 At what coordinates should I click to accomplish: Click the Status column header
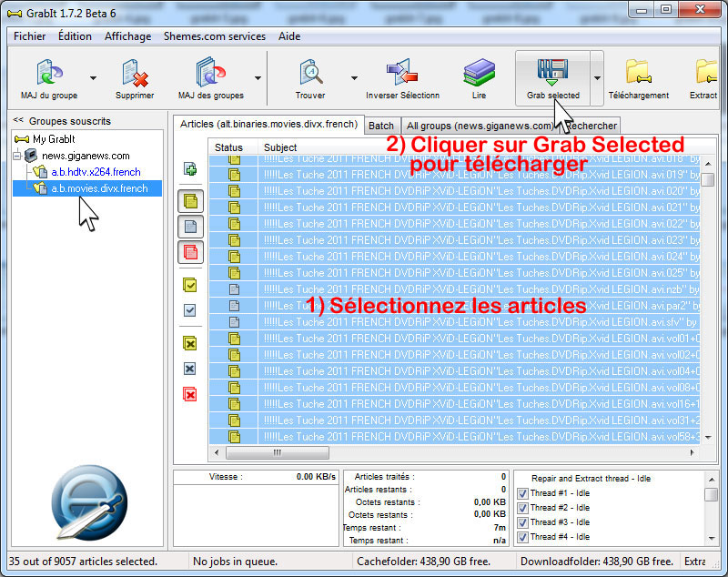[228, 147]
